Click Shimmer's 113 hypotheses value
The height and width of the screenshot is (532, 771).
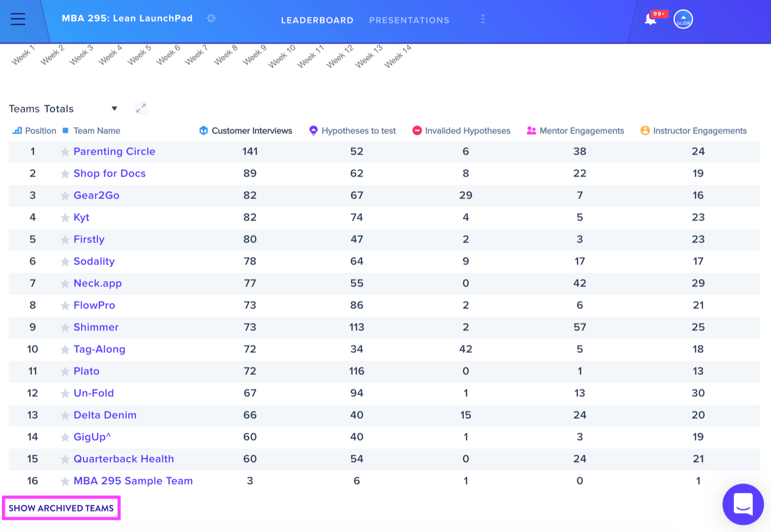357,327
